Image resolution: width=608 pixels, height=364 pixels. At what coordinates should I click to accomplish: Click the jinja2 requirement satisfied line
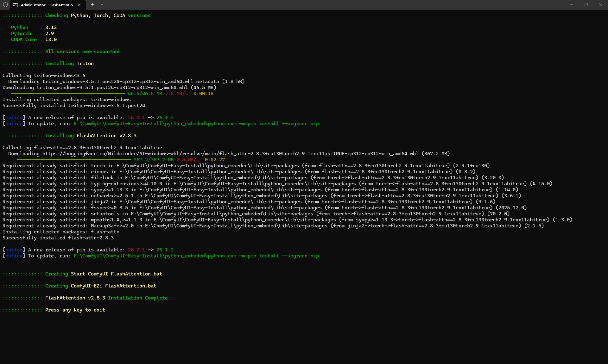[249, 202]
